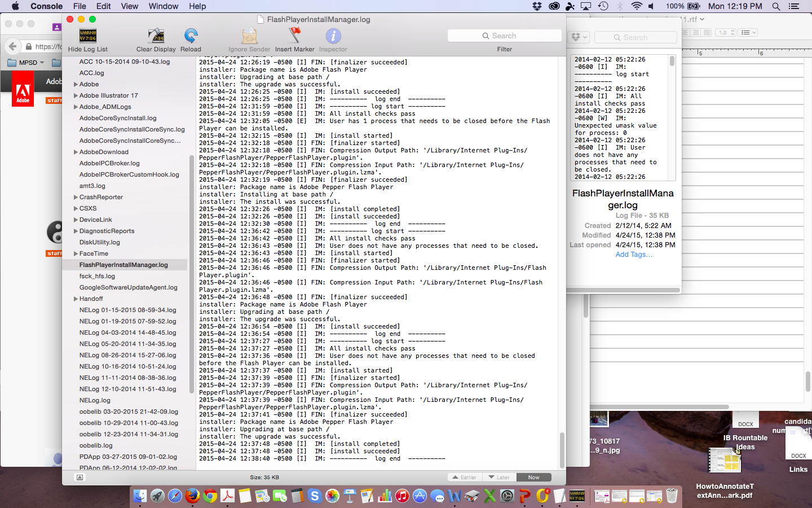Screen dimensions: 812x508
Task: Select right alignment in TextEdit window
Action: pos(696,33)
